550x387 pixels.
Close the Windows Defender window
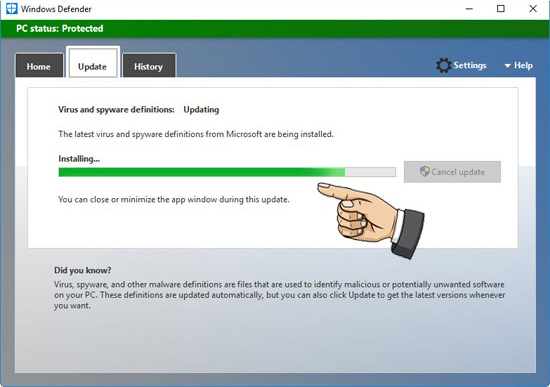[x=533, y=9]
